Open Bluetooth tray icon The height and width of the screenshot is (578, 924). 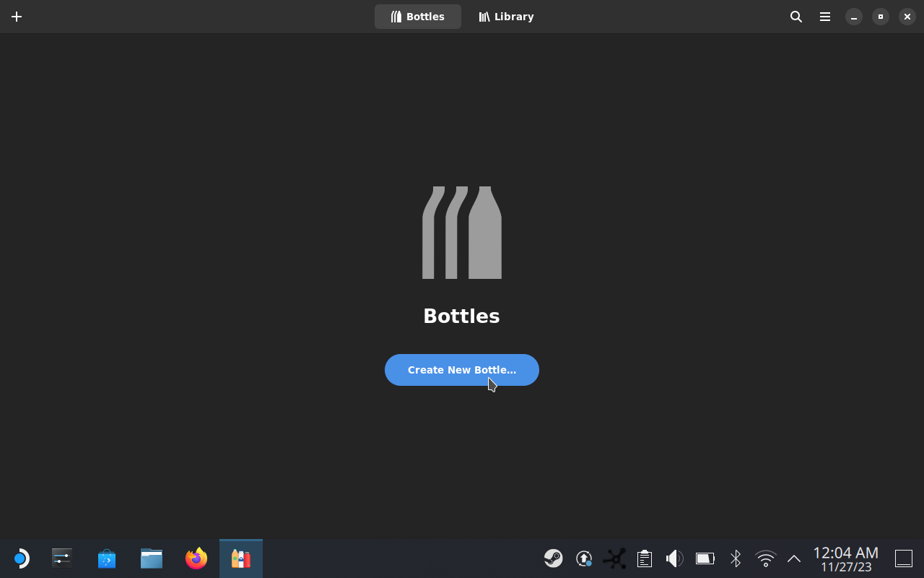(735, 558)
